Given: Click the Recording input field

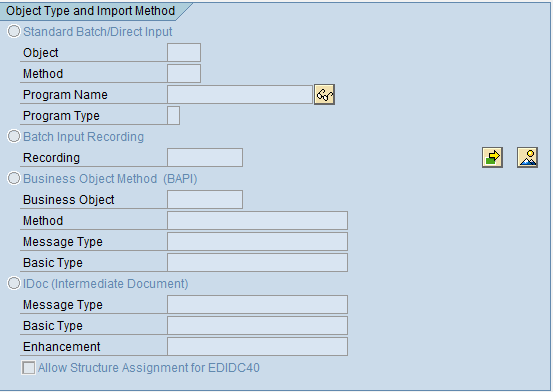Looking at the screenshot, I should coord(205,157).
